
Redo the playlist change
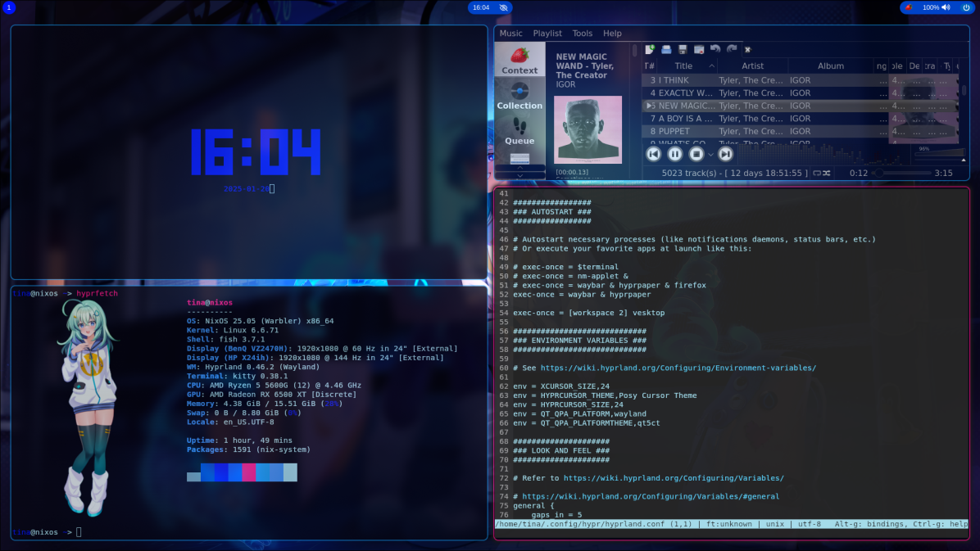(732, 50)
